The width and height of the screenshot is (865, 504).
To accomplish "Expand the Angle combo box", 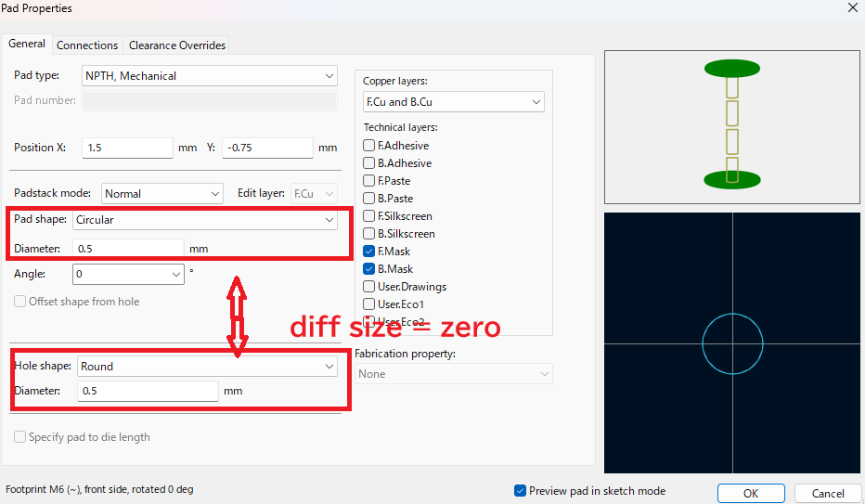I will (128, 274).
